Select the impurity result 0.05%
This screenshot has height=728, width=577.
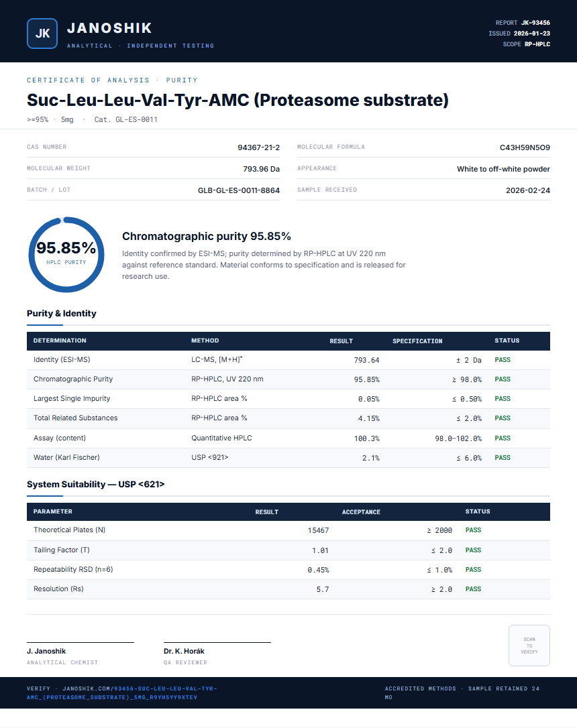[369, 400]
